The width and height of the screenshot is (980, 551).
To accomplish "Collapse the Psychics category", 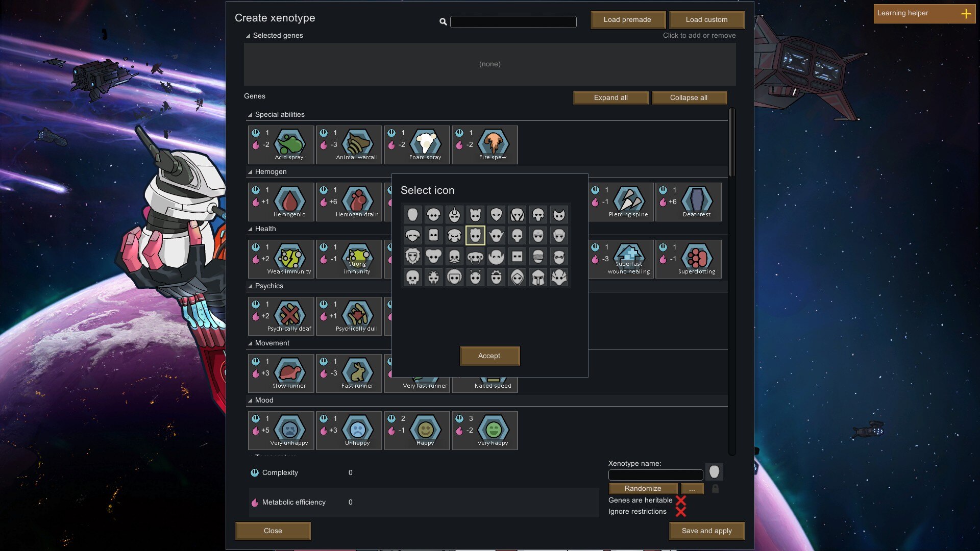I will (x=250, y=286).
